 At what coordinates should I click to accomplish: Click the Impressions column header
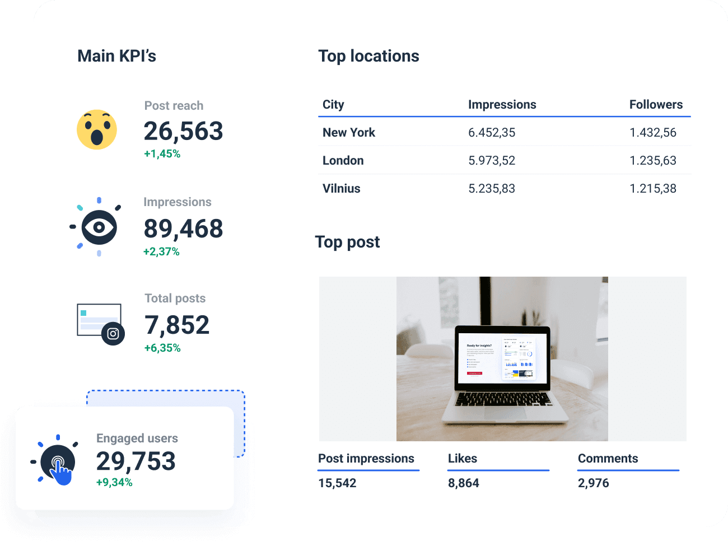[502, 104]
